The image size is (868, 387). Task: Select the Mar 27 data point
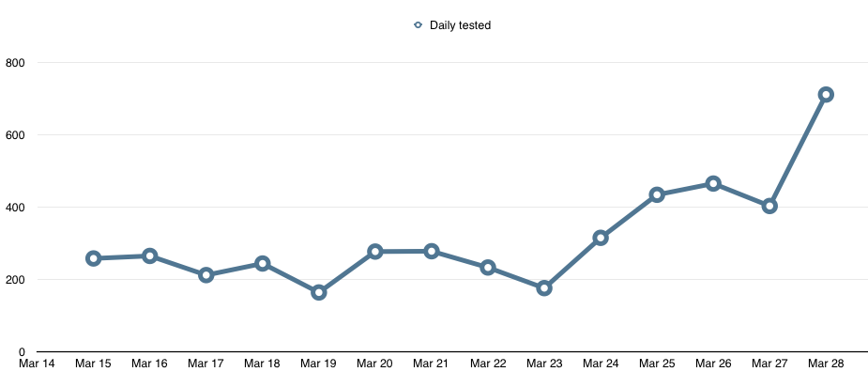pyautogui.click(x=769, y=206)
